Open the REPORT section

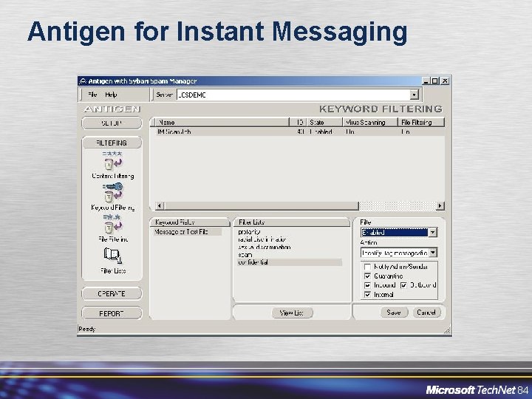(x=112, y=313)
